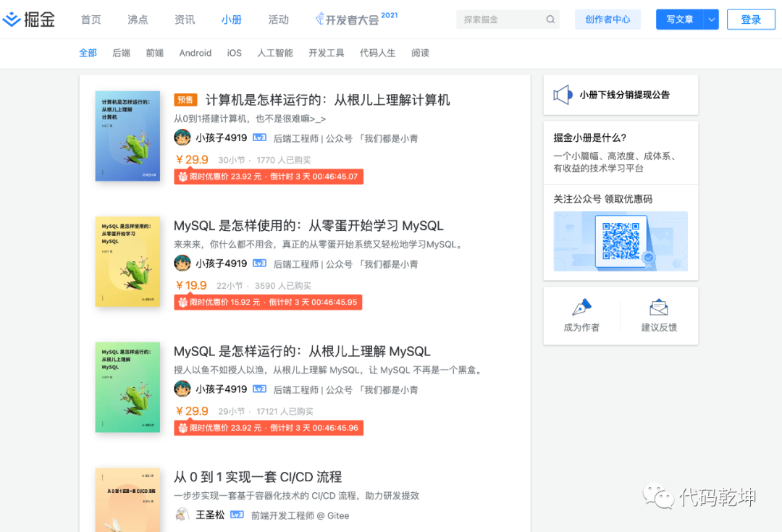Image resolution: width=782 pixels, height=532 pixels.
Task: Select the 前端 category tab
Action: pyautogui.click(x=155, y=53)
